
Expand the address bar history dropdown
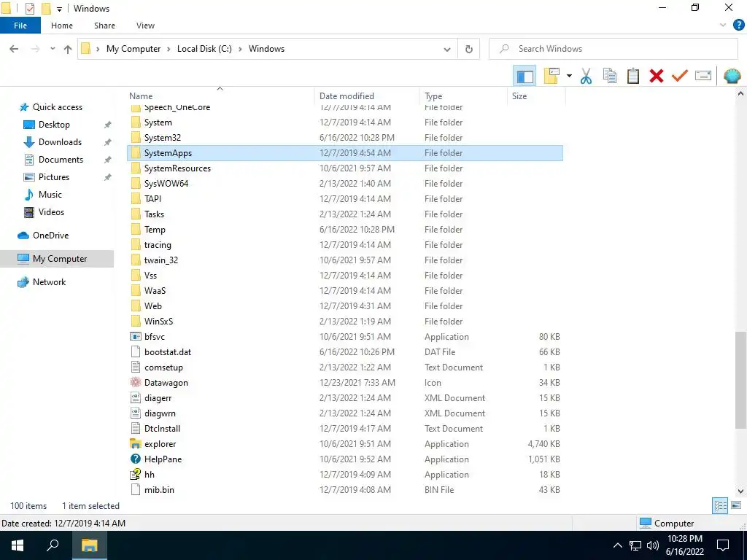click(x=447, y=49)
